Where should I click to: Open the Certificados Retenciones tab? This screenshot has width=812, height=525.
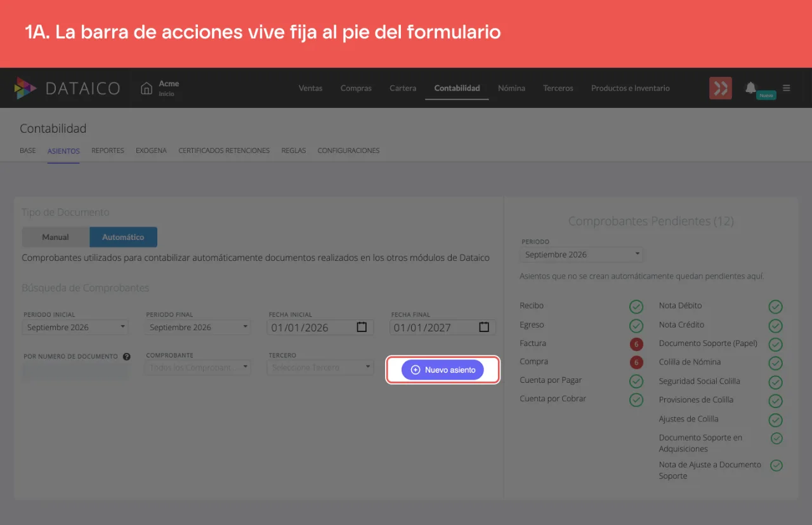tap(224, 150)
